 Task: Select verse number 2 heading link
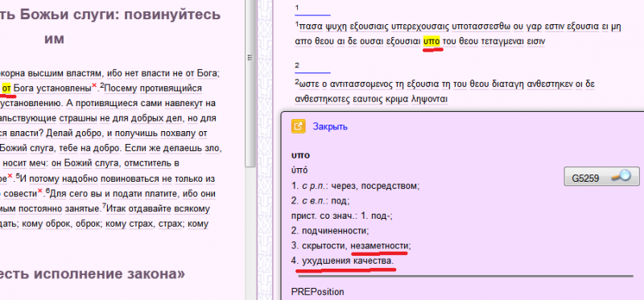297,65
